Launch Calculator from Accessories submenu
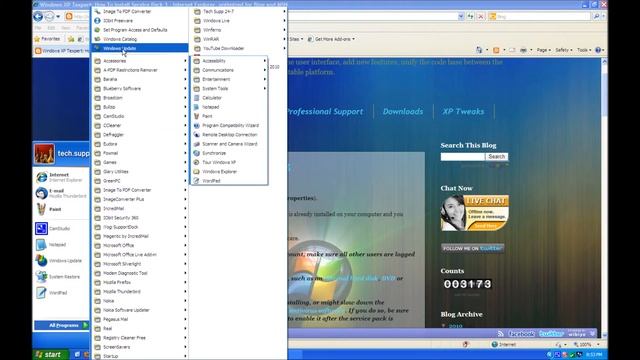Image resolution: width=640 pixels, height=360 pixels. (x=229, y=98)
